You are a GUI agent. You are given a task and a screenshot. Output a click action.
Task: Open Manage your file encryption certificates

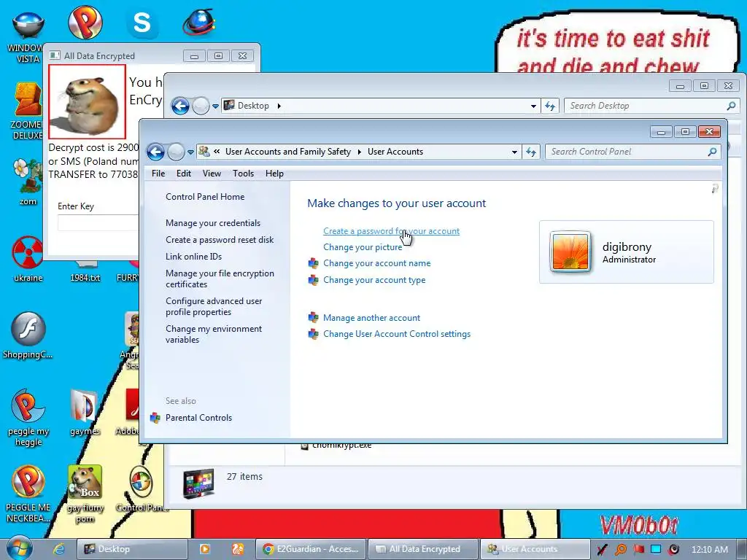pyautogui.click(x=220, y=279)
